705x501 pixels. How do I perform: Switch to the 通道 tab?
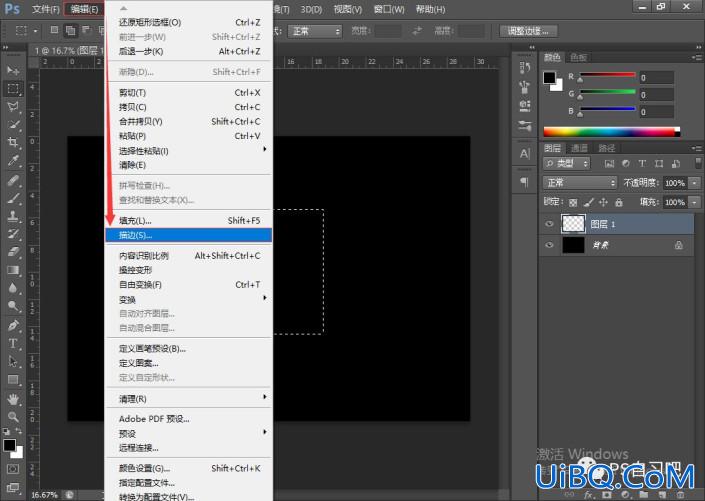coord(579,148)
